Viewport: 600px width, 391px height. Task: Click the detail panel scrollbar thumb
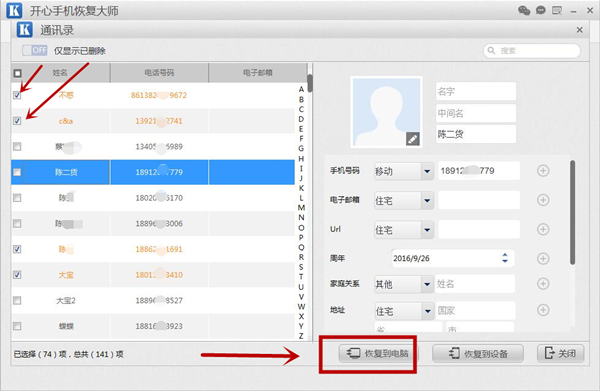point(572,212)
